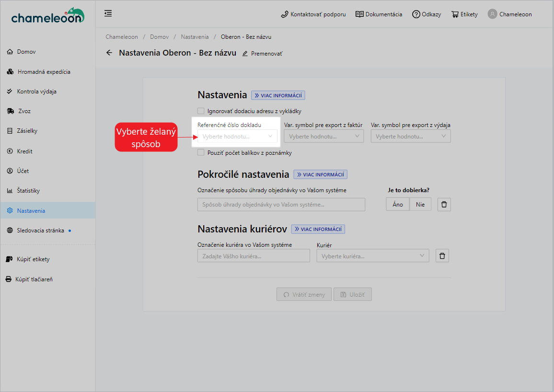
Task: Open Zásielky from the sidebar
Action: pos(27,131)
